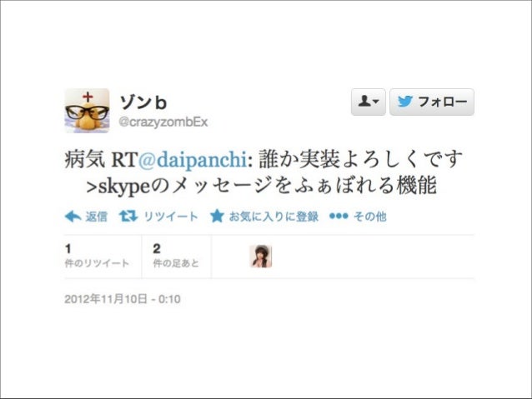Click the three-dots more icon

tap(339, 216)
